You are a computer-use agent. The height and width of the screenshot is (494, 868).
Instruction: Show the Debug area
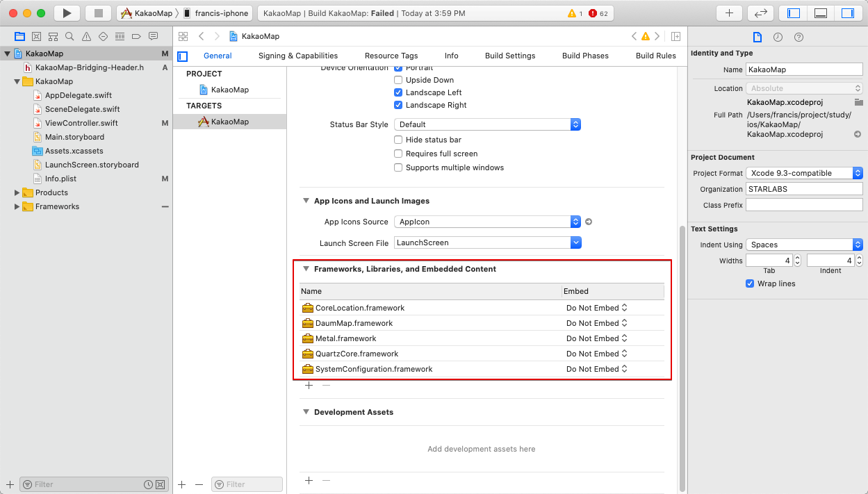coord(820,13)
